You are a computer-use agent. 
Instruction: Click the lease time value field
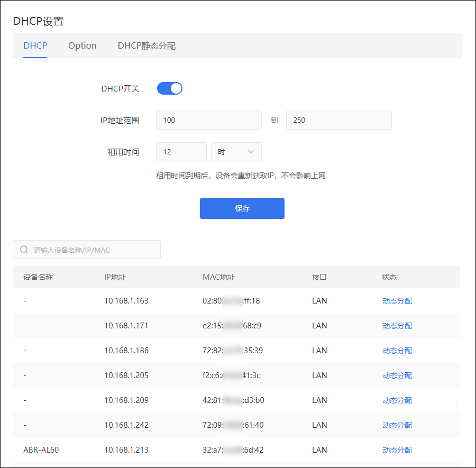181,152
